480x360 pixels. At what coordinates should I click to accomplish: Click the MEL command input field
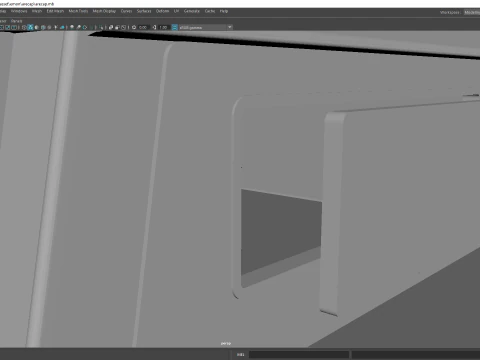pos(299,354)
